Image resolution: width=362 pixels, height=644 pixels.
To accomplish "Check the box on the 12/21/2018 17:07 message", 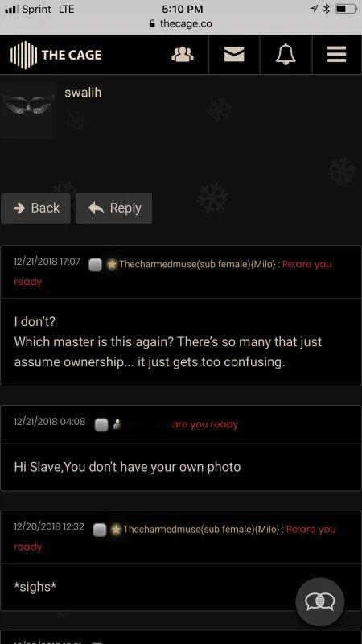I will (x=96, y=265).
